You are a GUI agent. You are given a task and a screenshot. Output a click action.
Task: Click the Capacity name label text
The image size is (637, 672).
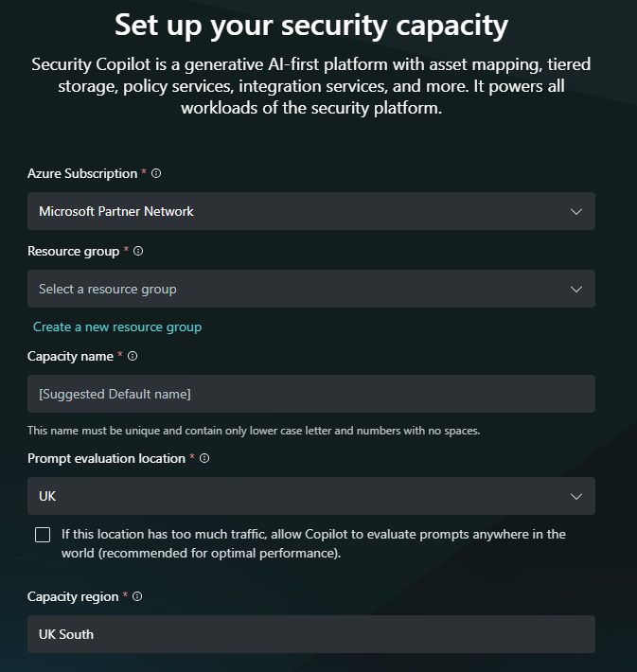tap(70, 356)
